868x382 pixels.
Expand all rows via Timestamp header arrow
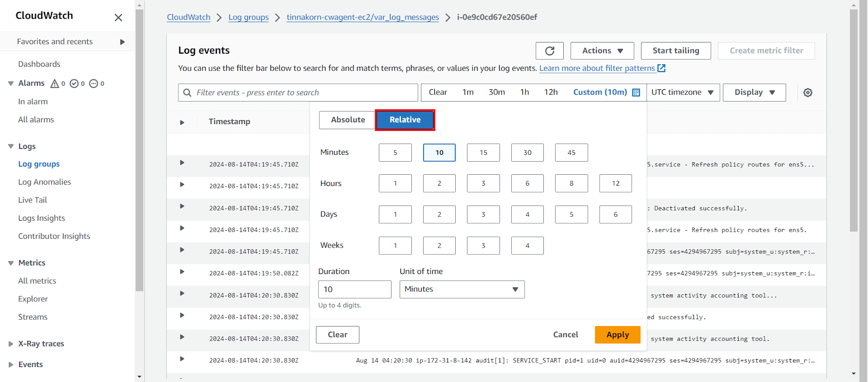182,122
